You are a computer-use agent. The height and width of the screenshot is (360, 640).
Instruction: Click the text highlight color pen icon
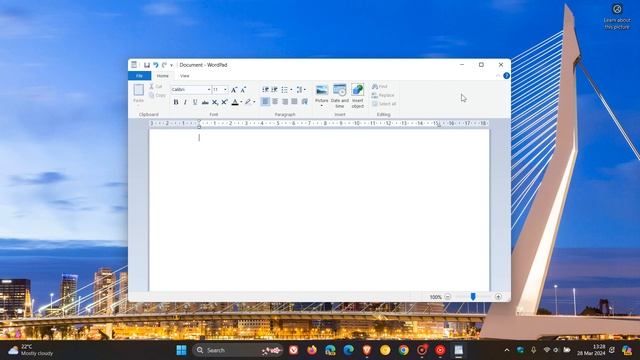pos(248,102)
